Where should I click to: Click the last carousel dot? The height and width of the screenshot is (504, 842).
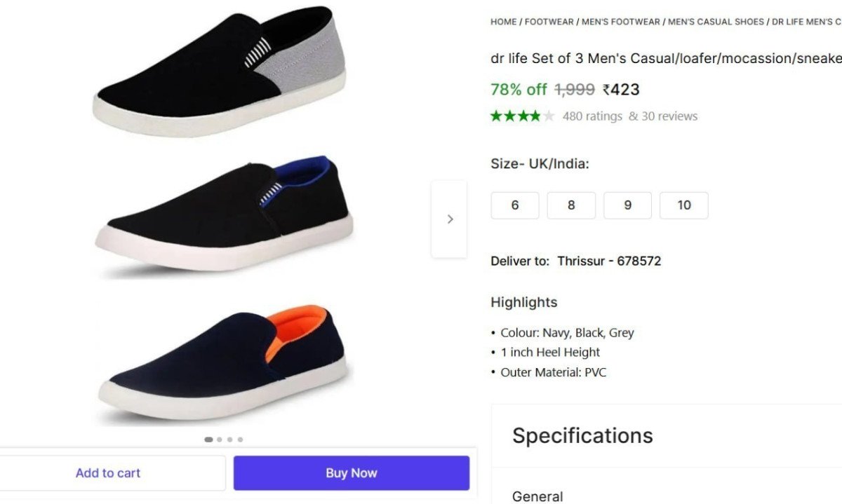[x=241, y=440]
